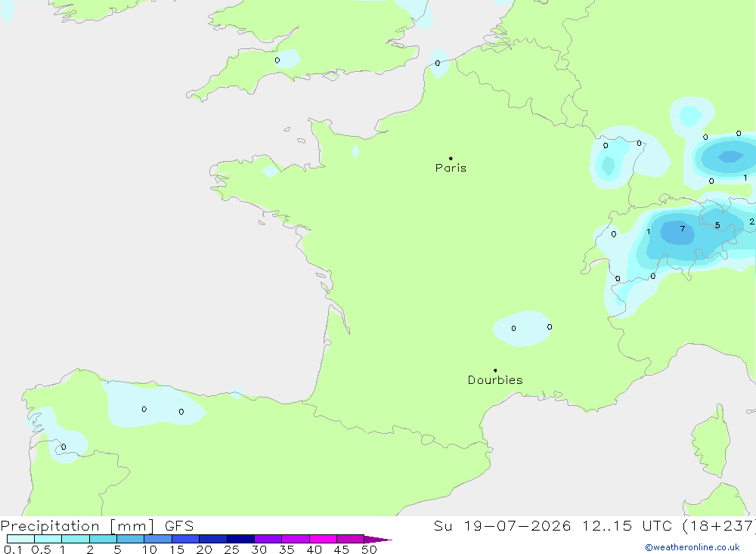Click the legend label '20'
Screen dimensions: 756x554
(204, 549)
